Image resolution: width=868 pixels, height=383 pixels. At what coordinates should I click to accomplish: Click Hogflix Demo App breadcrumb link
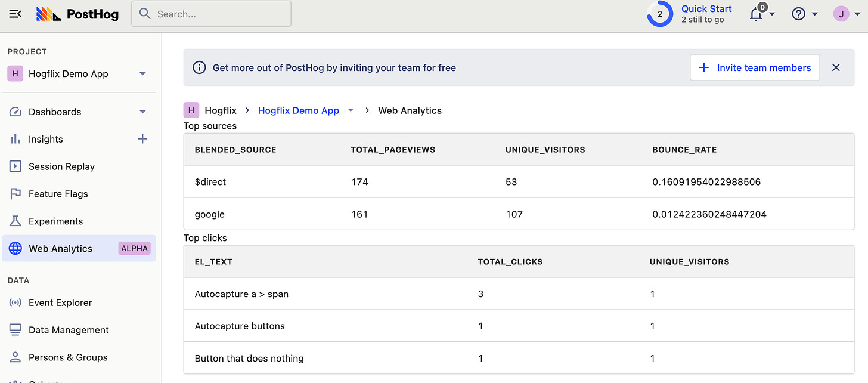[x=298, y=110]
